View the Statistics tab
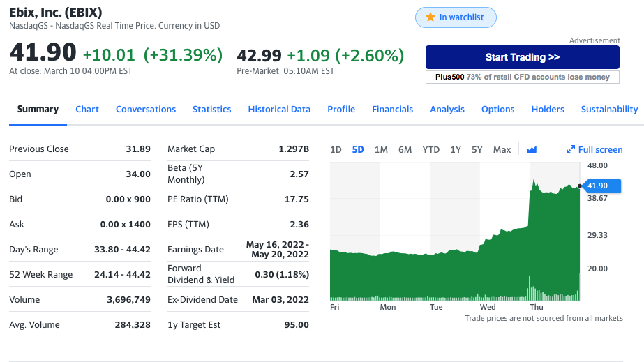 coord(211,109)
